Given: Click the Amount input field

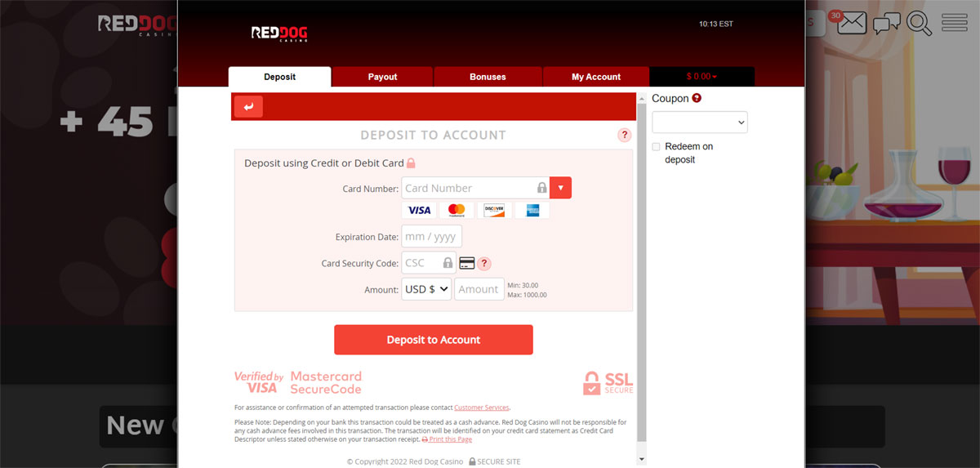Looking at the screenshot, I should pyautogui.click(x=479, y=289).
